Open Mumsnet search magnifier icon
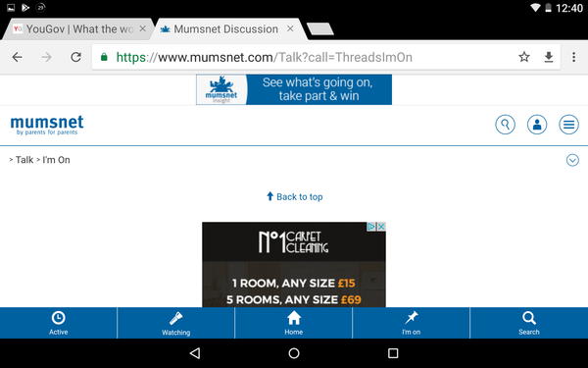This screenshot has height=368, width=588. point(505,125)
